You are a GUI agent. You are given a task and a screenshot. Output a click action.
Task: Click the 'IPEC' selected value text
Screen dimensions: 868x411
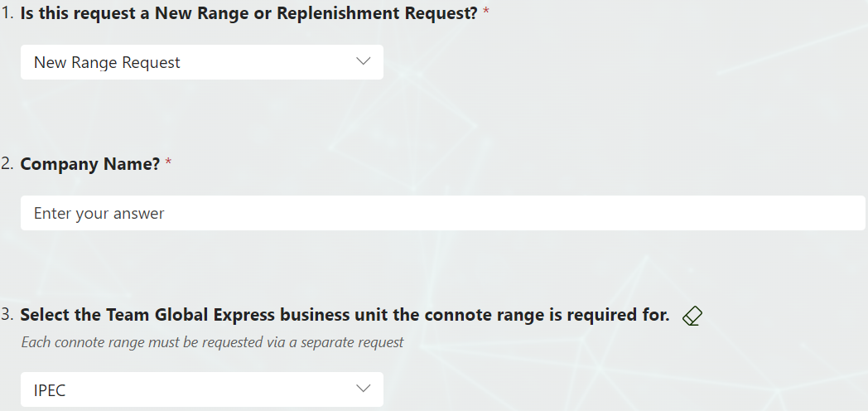coord(50,390)
